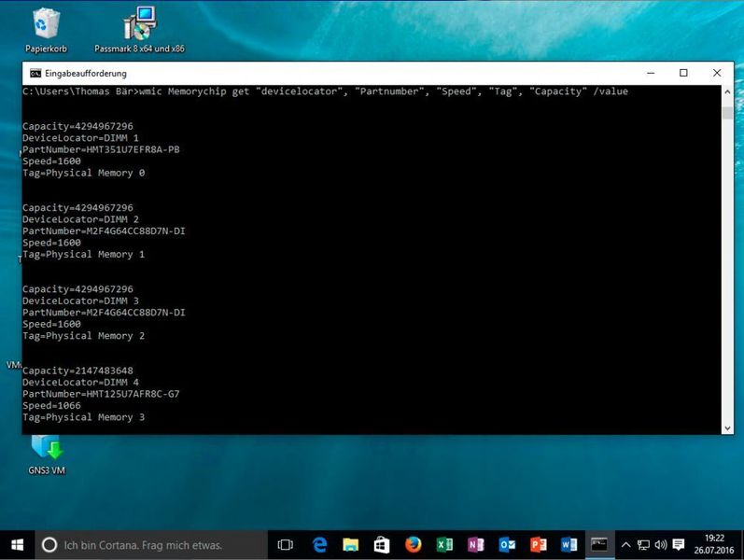Image resolution: width=744 pixels, height=560 pixels.
Task: Click the DeviceLocator=DIMM 3 line
Action: coord(80,301)
